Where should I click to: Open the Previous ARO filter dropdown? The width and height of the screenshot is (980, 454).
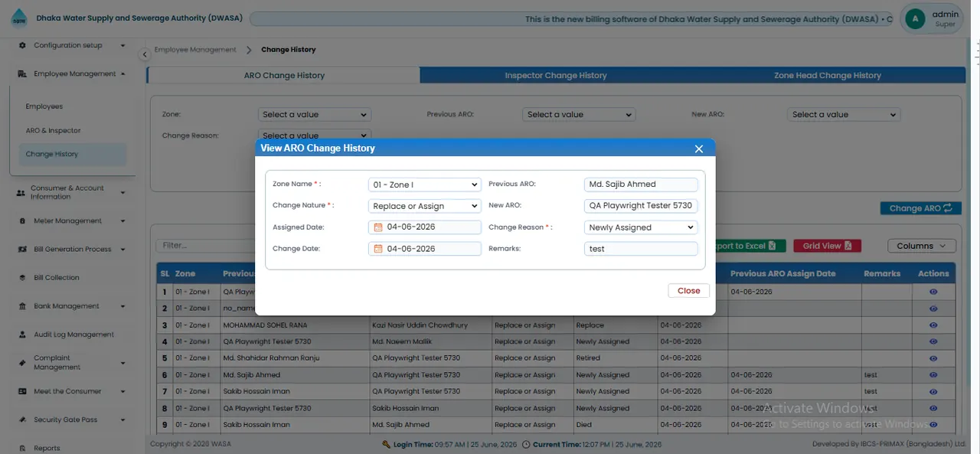point(579,115)
